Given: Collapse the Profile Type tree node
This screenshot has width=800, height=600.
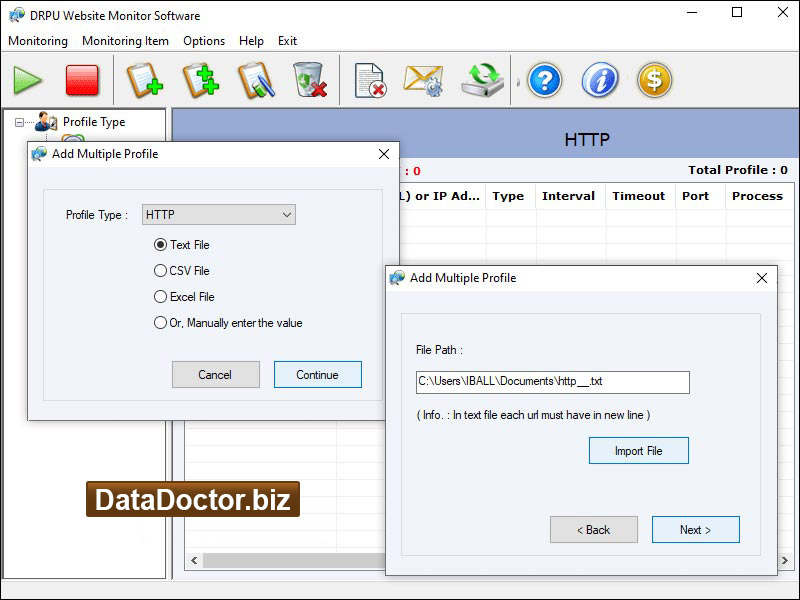Looking at the screenshot, I should coord(19,122).
